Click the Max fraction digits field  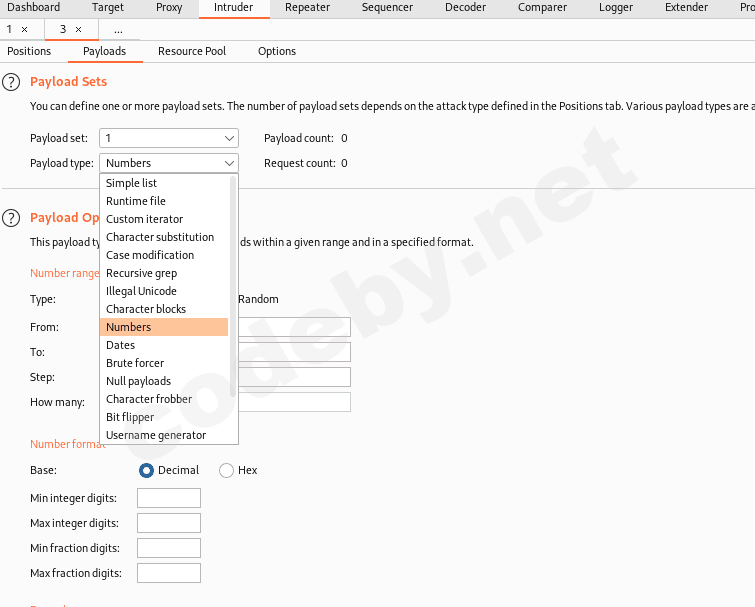click(168, 573)
